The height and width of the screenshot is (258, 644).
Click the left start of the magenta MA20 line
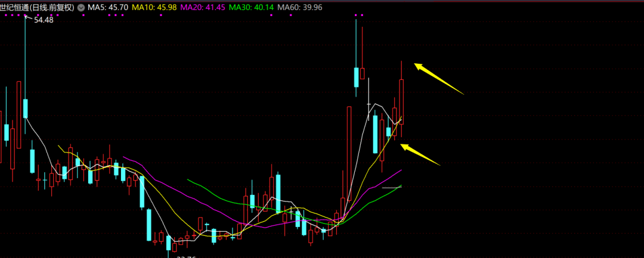pos(124,158)
